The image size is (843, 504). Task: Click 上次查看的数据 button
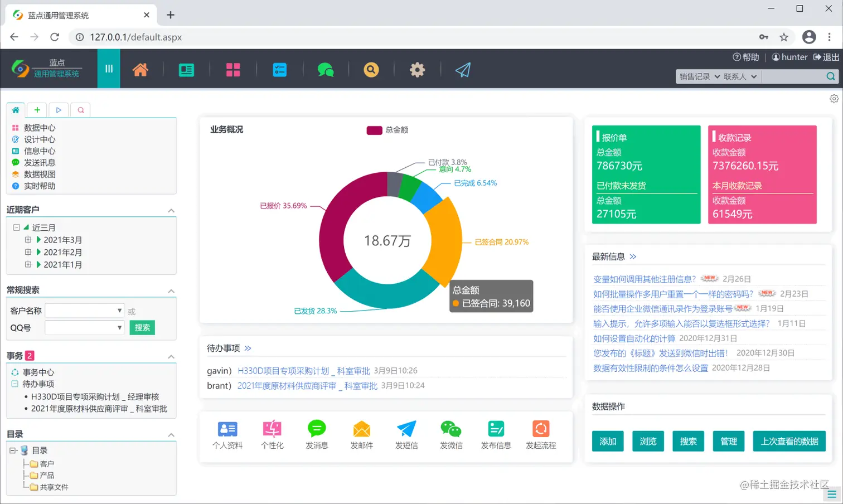click(x=789, y=441)
